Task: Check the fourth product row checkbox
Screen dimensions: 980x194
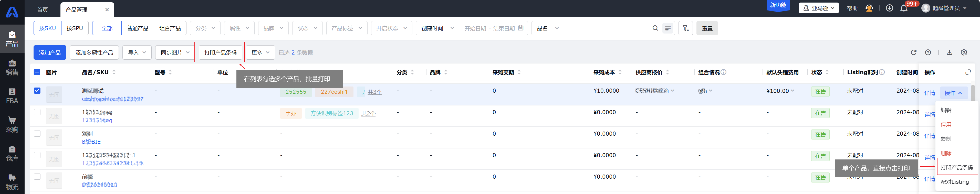Action: click(x=37, y=155)
